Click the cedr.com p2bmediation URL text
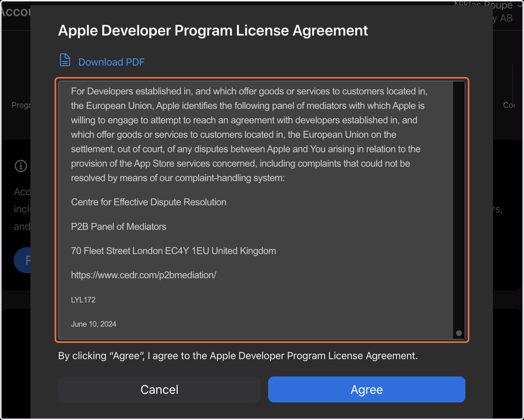This screenshot has width=524, height=420. [x=144, y=275]
